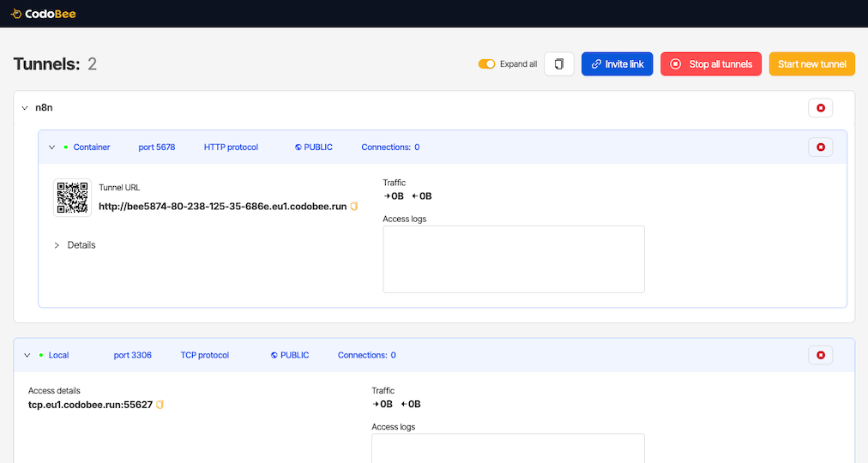The height and width of the screenshot is (463, 868).
Task: Click the PUBLIC label on Local tunnel
Action: click(x=290, y=355)
